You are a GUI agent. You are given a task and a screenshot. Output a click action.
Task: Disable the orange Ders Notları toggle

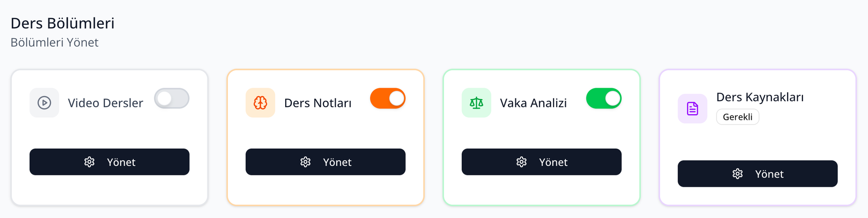388,99
